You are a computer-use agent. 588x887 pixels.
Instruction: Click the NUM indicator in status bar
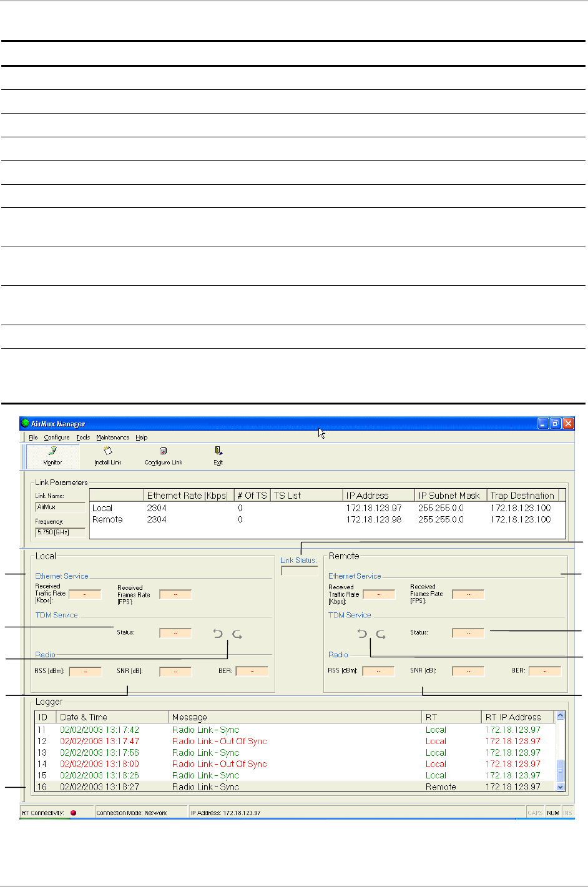coord(553,813)
